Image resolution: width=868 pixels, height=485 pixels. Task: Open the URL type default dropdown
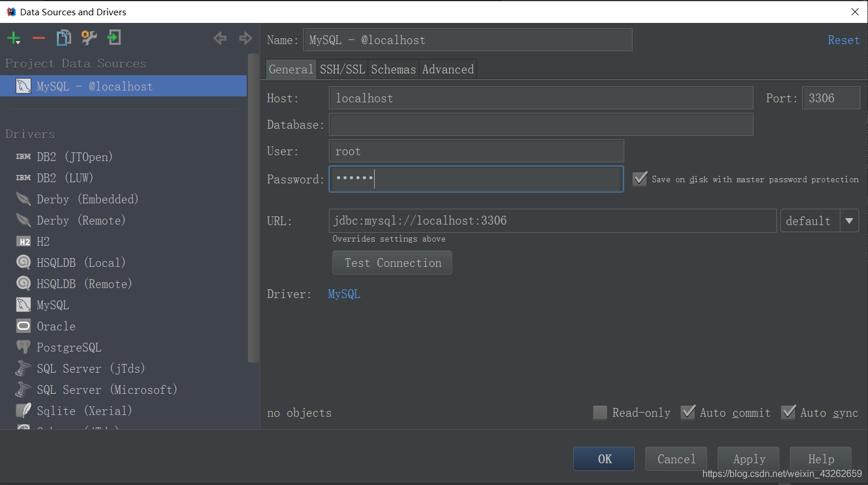[x=820, y=220]
